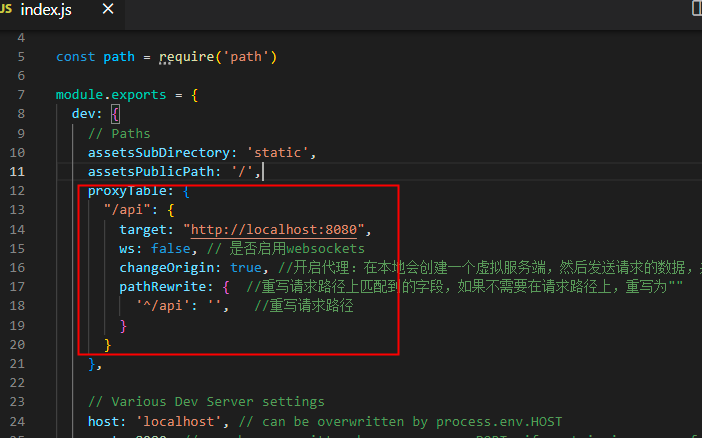Click the '^/api' rewrite key
The width and height of the screenshot is (702, 438).
[163, 306]
